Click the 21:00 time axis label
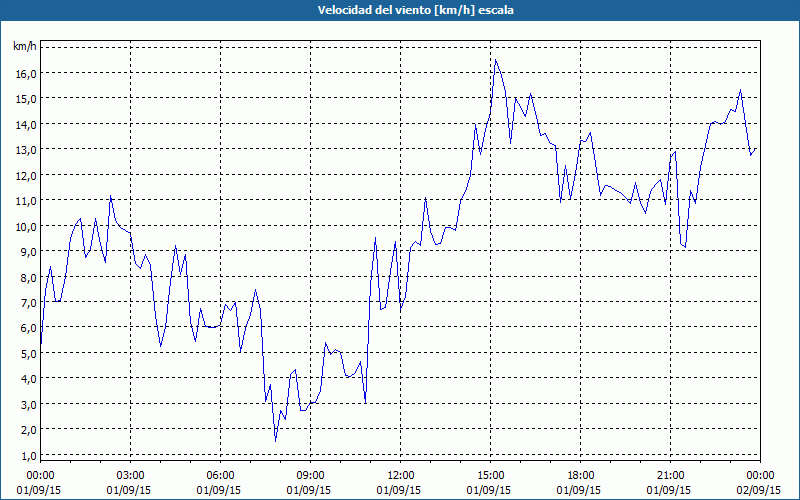The height and width of the screenshot is (500, 800). click(670, 476)
